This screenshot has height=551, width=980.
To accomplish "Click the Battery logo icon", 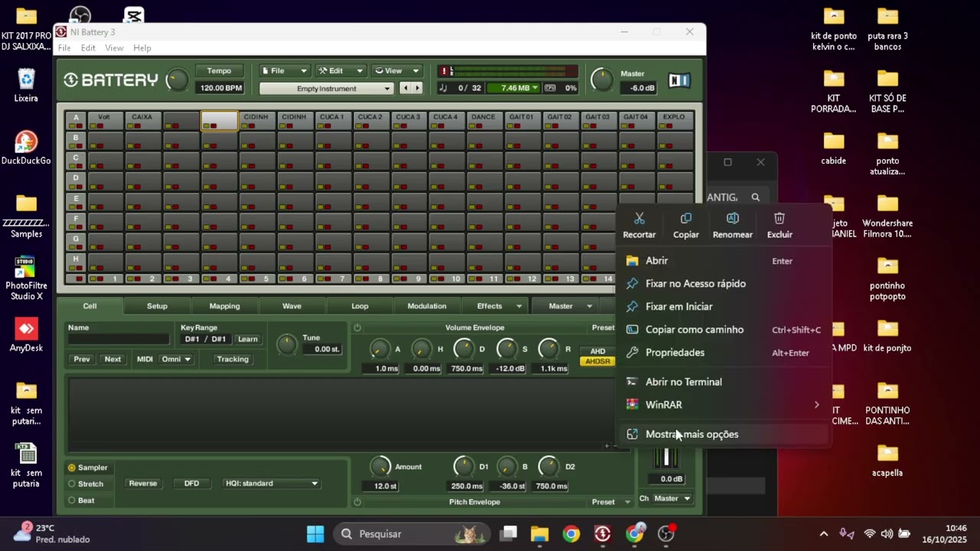I will pos(71,80).
